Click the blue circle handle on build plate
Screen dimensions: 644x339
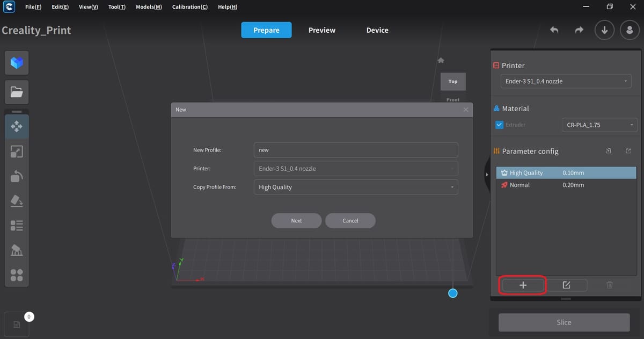[453, 293]
